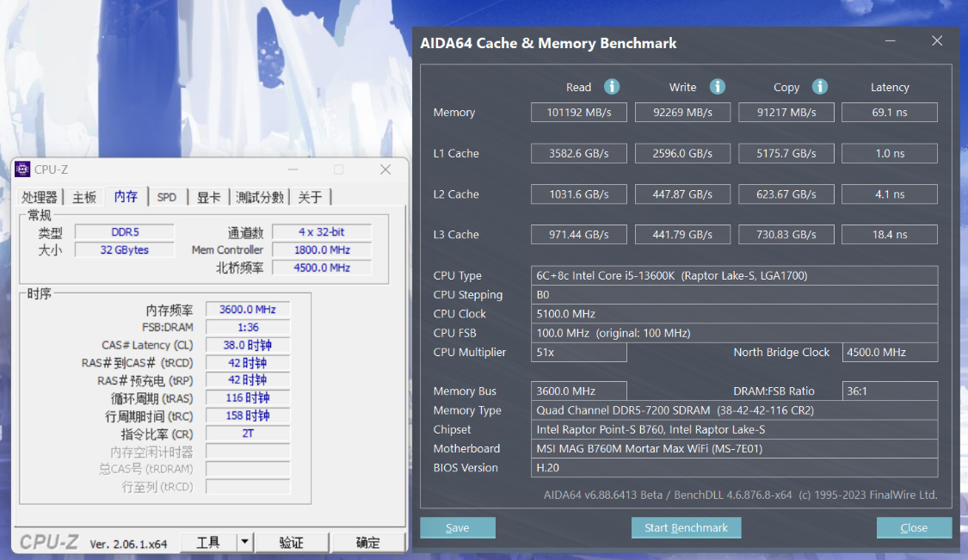Image resolution: width=968 pixels, height=560 pixels.
Task: Switch to the 处理器 tab in CPU-Z
Action: [40, 197]
